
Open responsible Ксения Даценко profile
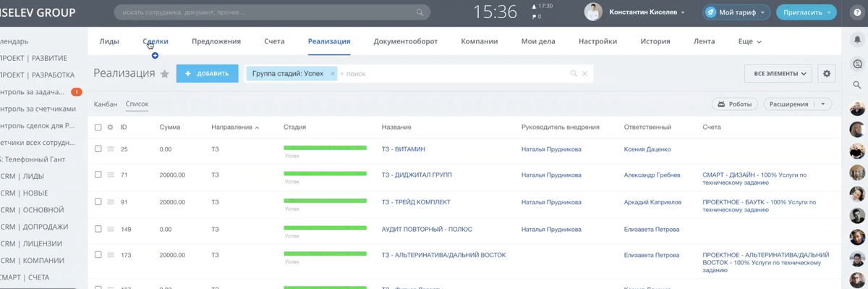click(647, 148)
